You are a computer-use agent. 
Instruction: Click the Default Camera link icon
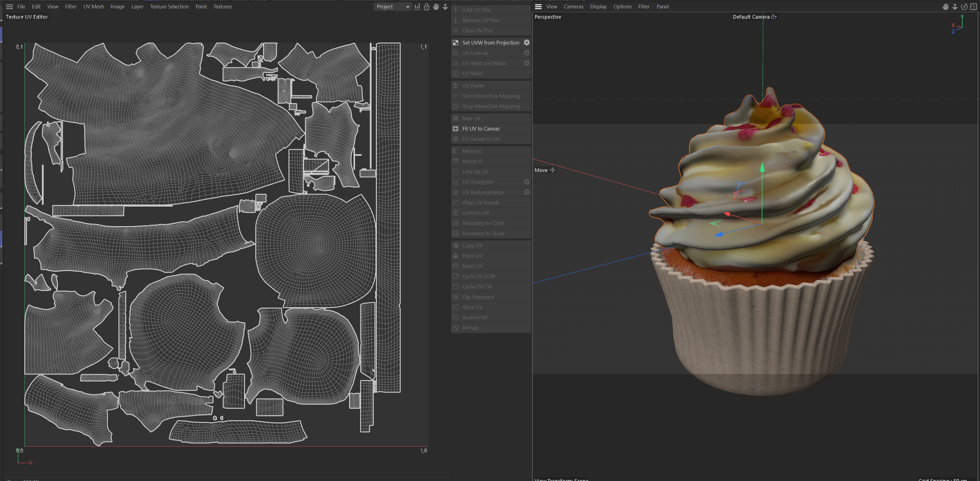coord(773,17)
